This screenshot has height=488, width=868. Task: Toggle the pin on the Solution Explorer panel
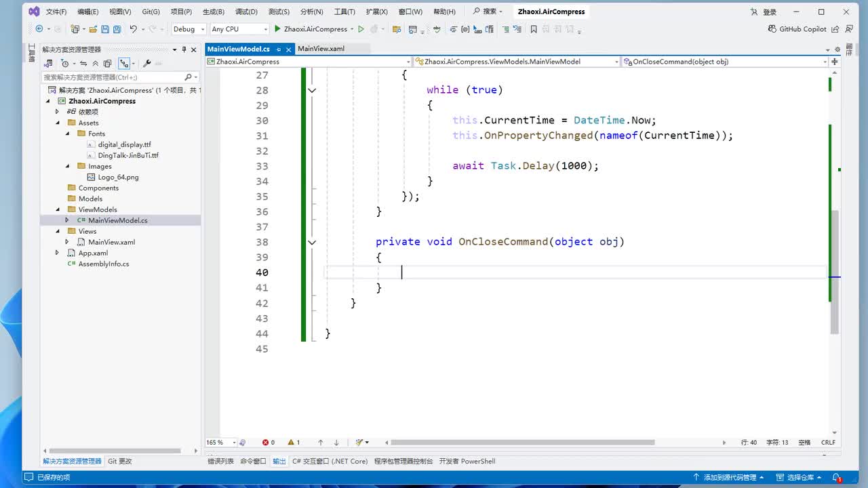[184, 49]
